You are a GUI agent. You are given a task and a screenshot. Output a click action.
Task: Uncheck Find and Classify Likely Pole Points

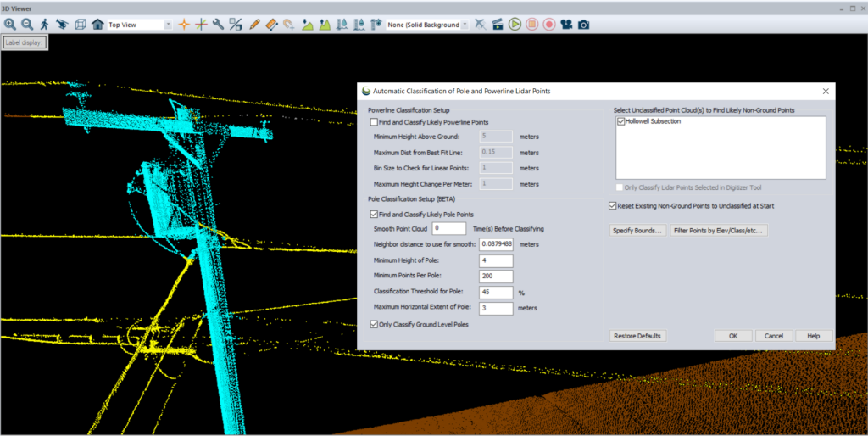(x=374, y=215)
